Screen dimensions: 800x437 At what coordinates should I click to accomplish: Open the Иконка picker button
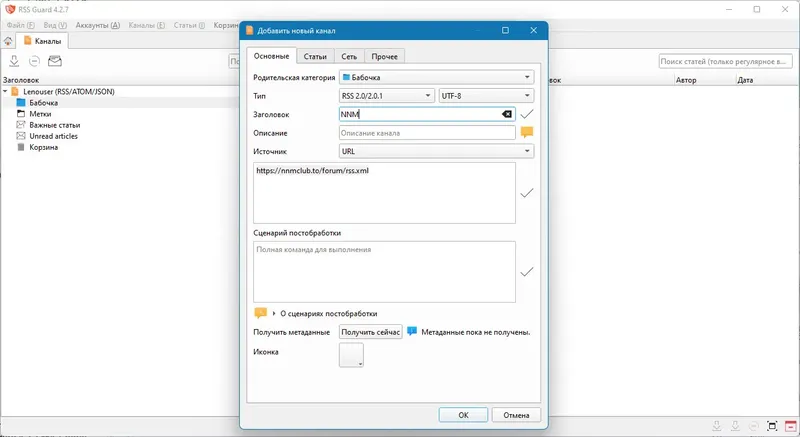(x=351, y=355)
